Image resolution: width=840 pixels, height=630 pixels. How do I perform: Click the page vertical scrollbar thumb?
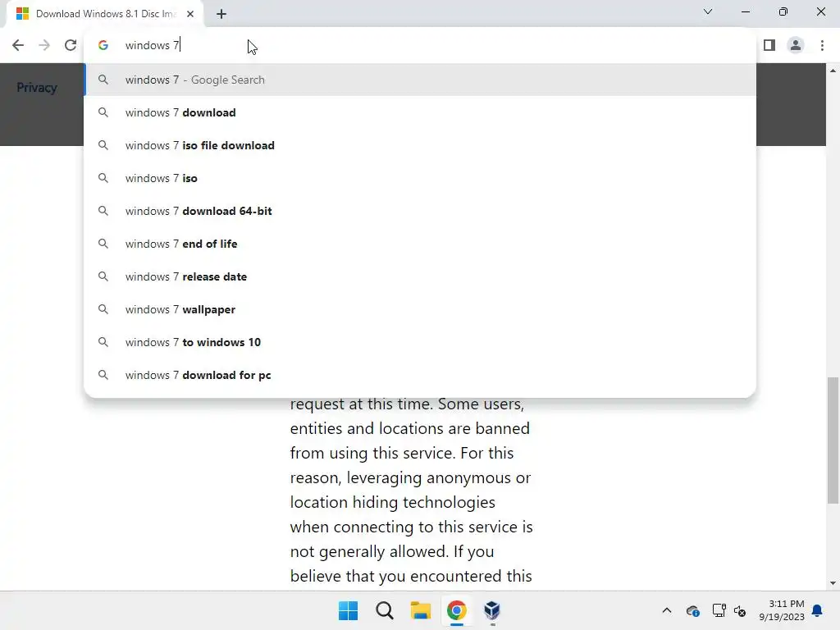click(833, 441)
